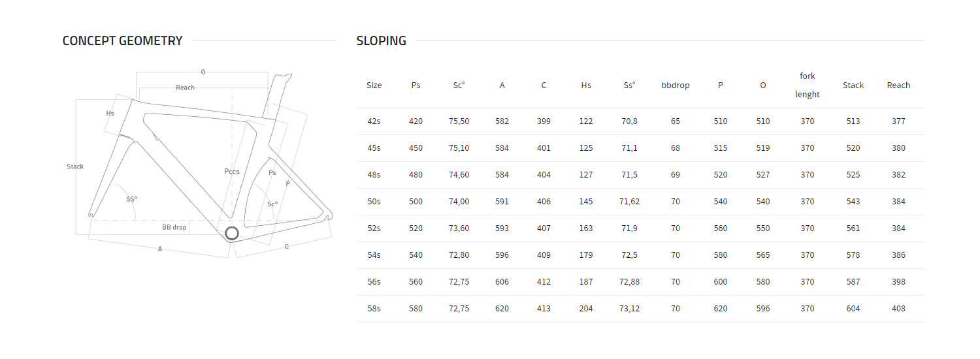The image size is (980, 359).
Task: Click the Pccs label in the diagram
Action: pos(231,172)
